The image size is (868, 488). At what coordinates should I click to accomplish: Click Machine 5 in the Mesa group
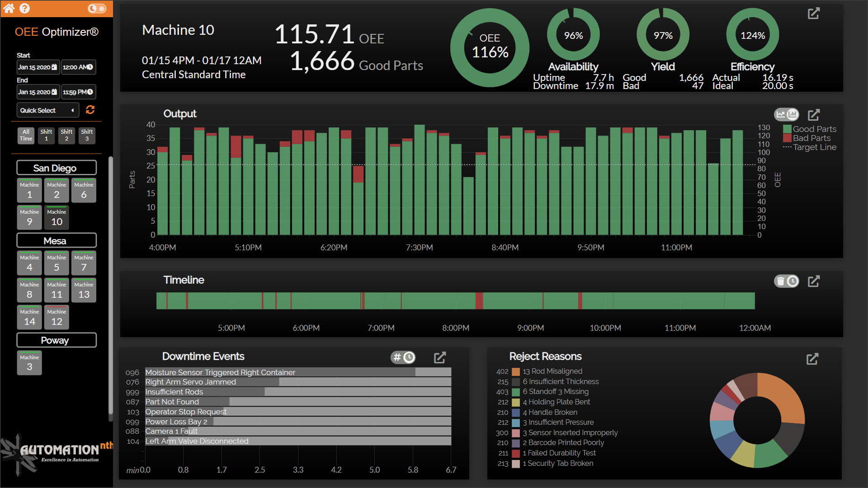pyautogui.click(x=56, y=263)
